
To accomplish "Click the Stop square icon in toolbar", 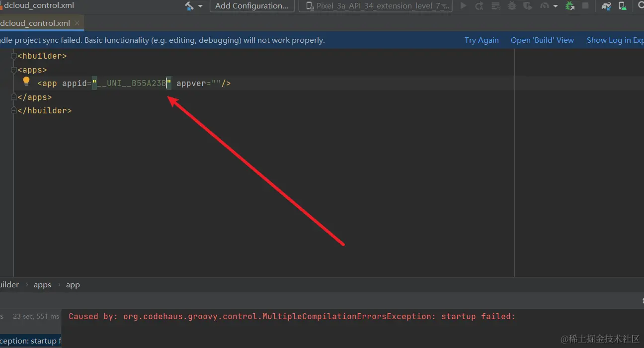I will pos(585,6).
